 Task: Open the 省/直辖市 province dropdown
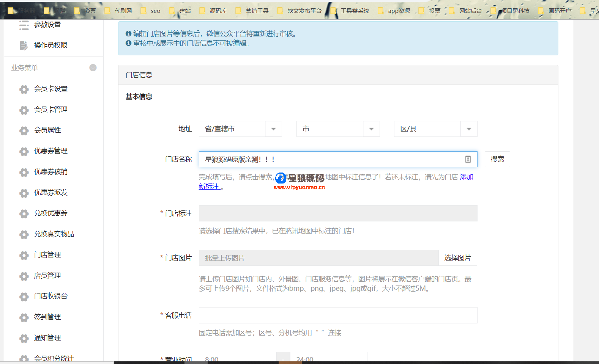click(x=240, y=129)
